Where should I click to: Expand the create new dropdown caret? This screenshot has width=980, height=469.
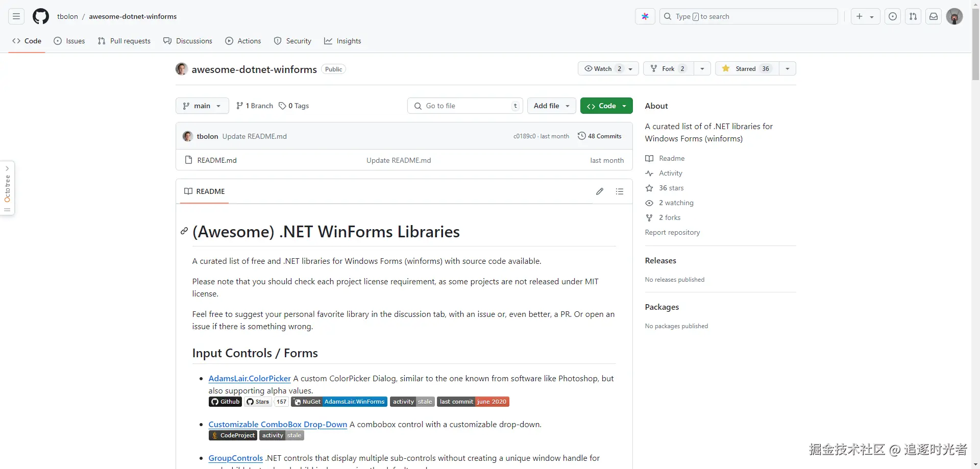pos(872,16)
